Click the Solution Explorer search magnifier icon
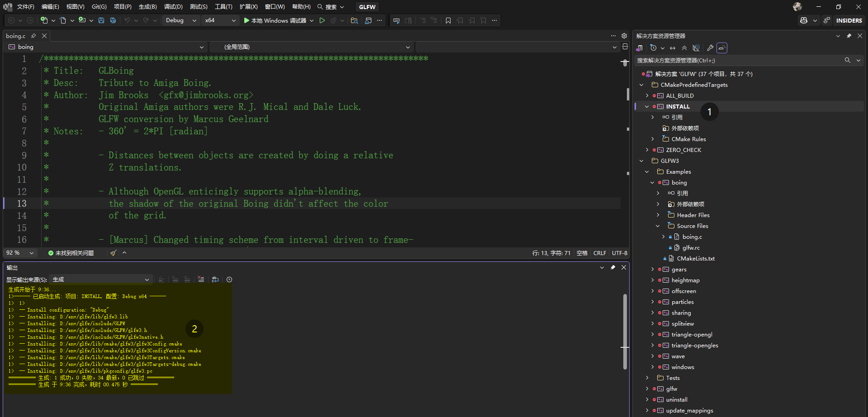The width and height of the screenshot is (868, 417). tap(847, 60)
